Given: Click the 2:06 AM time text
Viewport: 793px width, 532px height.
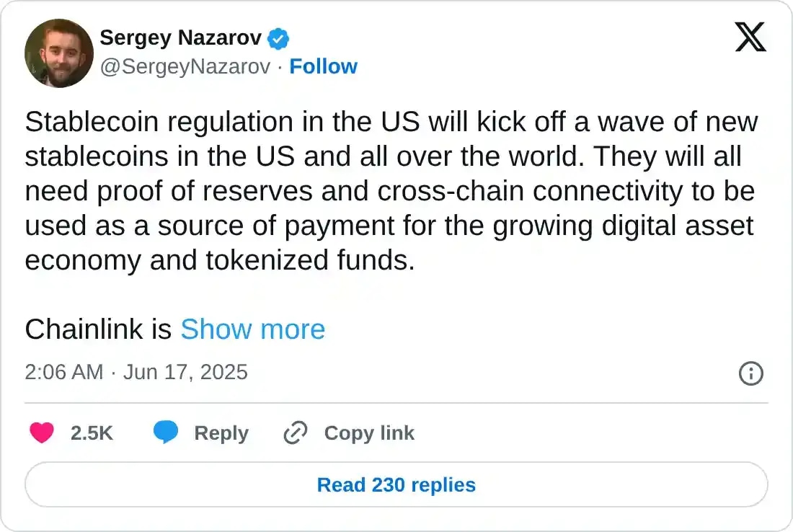Looking at the screenshot, I should [x=63, y=372].
